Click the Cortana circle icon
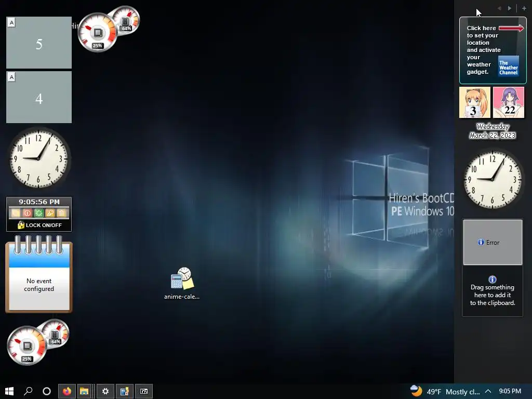 46,391
